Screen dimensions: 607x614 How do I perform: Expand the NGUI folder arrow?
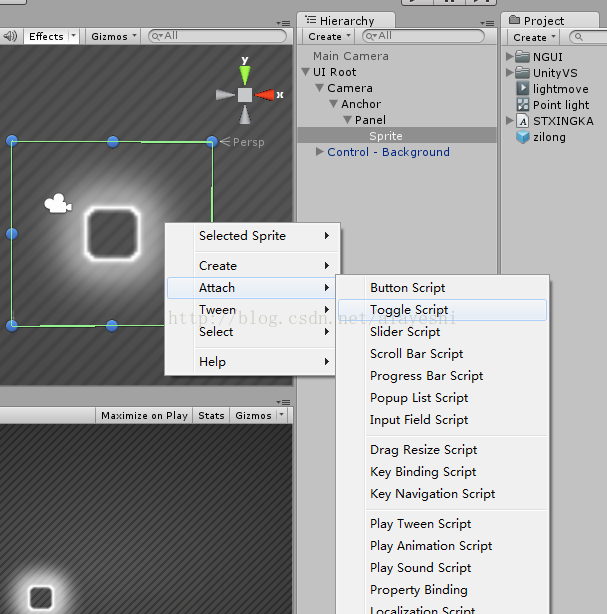tap(509, 56)
